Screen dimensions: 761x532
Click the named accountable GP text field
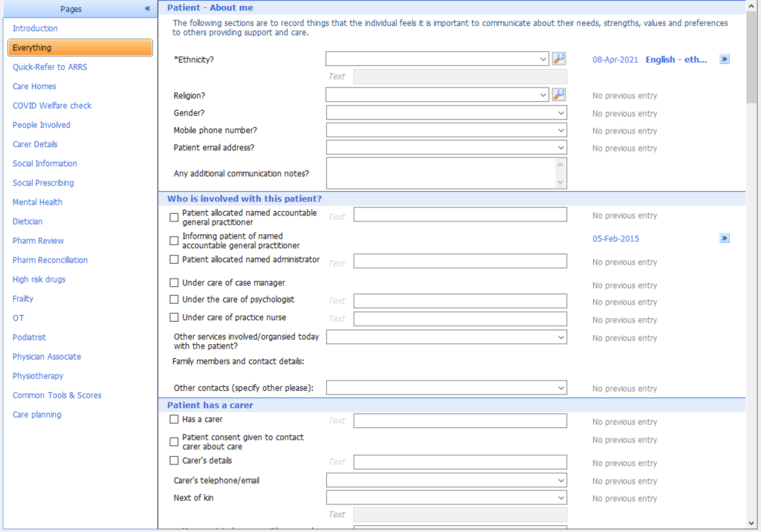point(460,215)
